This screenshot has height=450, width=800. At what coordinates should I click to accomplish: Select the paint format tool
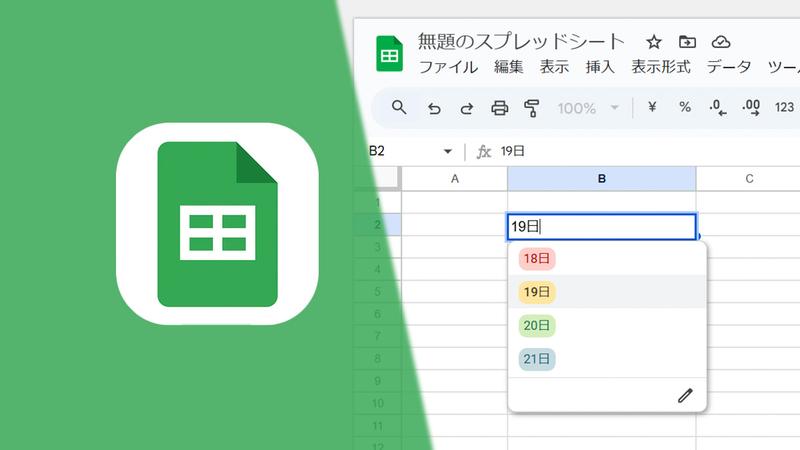click(x=532, y=108)
